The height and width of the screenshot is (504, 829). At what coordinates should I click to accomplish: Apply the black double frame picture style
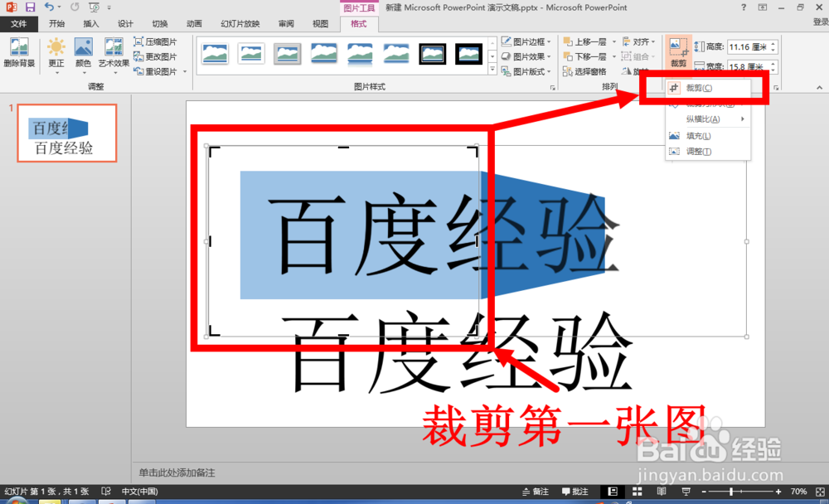(x=432, y=54)
